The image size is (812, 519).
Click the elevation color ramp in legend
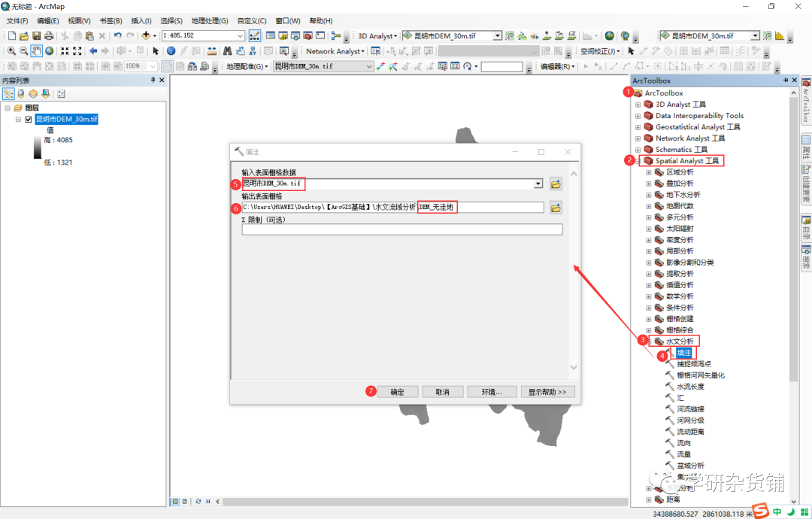coord(38,147)
